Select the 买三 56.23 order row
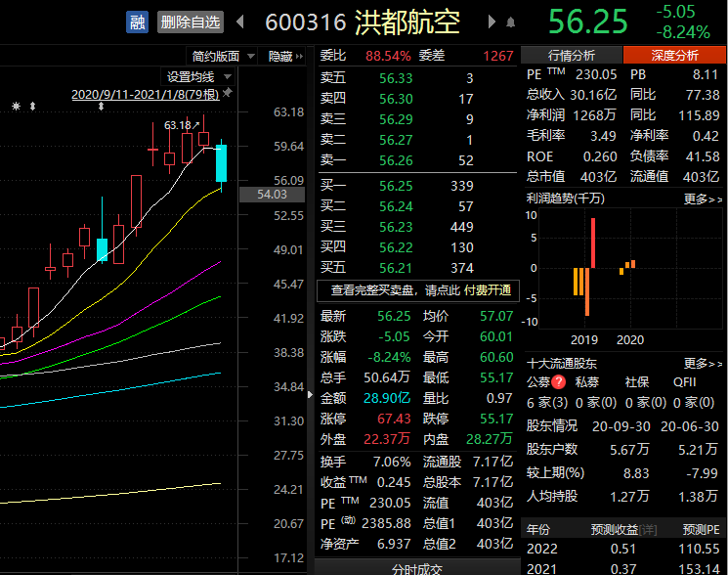The height and width of the screenshot is (575, 728). (416, 227)
